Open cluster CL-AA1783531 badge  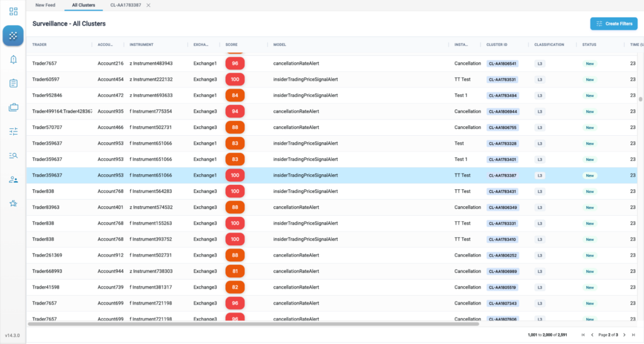click(502, 80)
